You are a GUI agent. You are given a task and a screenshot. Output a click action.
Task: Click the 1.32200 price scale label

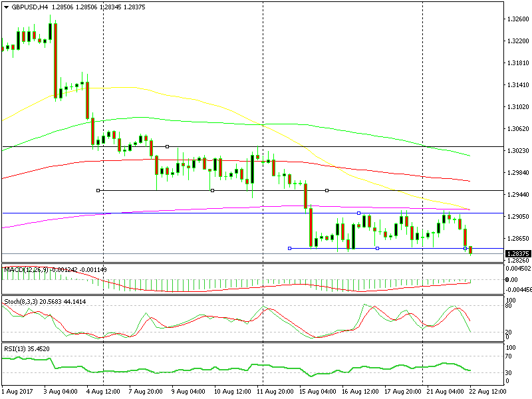[518, 41]
